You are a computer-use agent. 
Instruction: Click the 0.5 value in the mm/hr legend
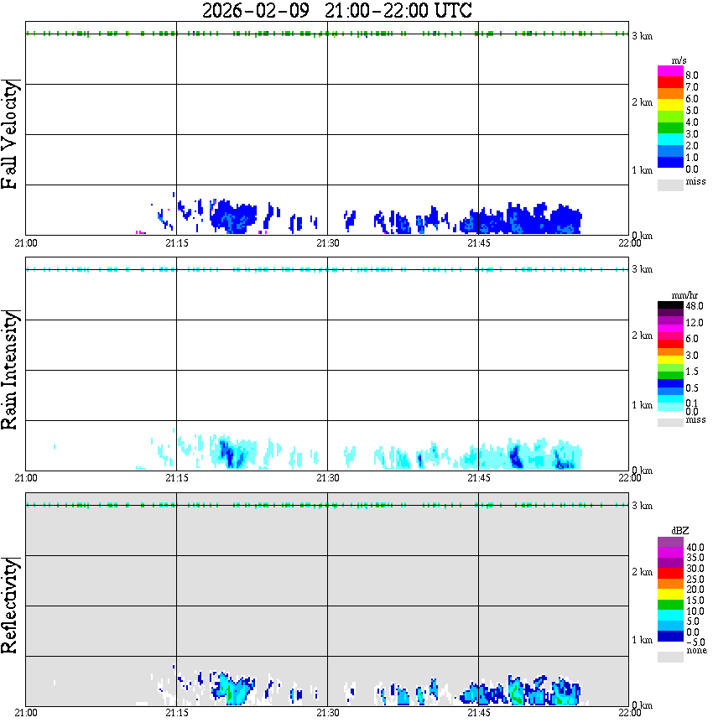tap(692, 388)
